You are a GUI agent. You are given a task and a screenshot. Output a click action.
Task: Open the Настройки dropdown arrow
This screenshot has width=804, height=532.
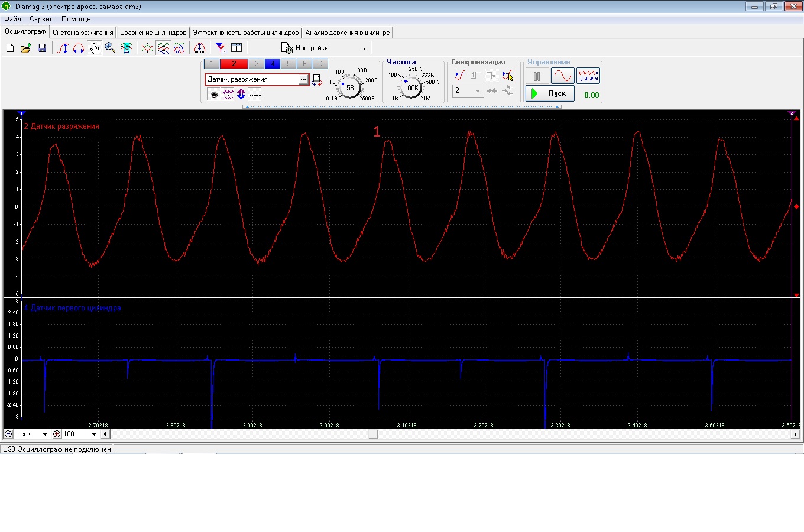[364, 48]
